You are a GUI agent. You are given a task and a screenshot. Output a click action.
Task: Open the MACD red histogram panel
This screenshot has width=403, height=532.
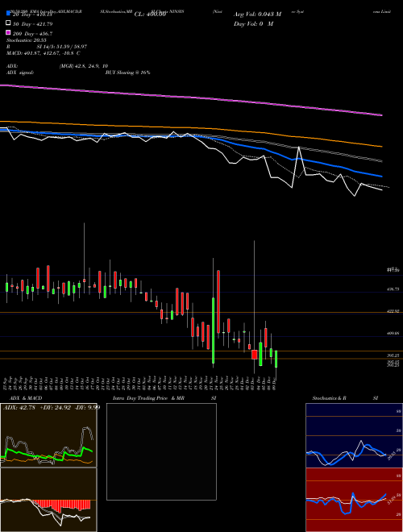coord(48,500)
